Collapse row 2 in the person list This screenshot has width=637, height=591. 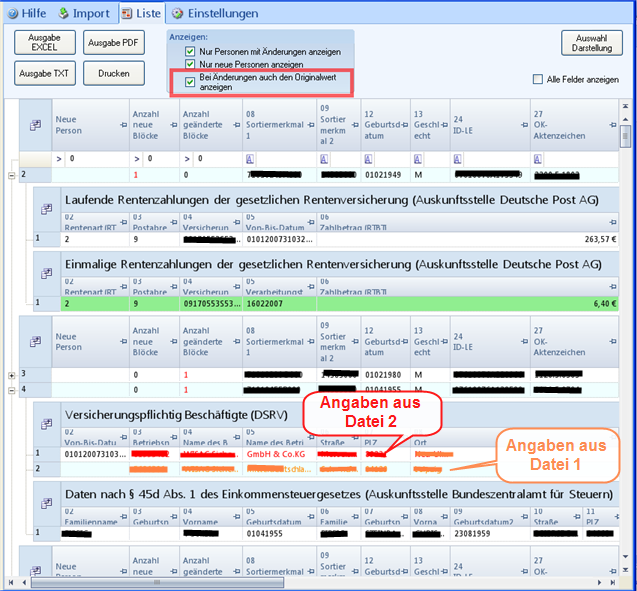(x=11, y=174)
